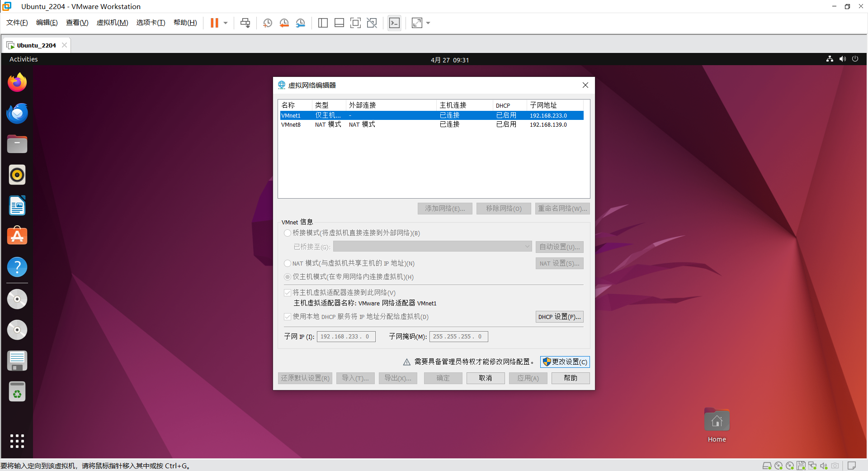
Task: Open the Files app in dock
Action: 17,144
